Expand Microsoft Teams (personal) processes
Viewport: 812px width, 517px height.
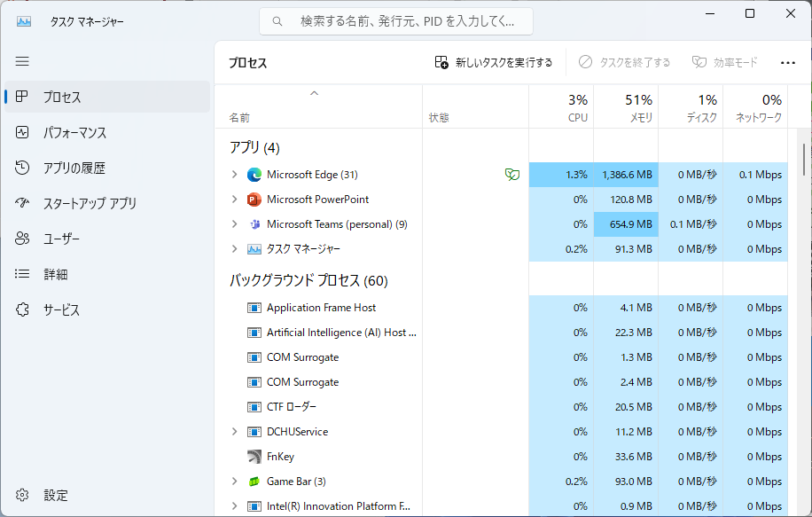[x=235, y=224]
